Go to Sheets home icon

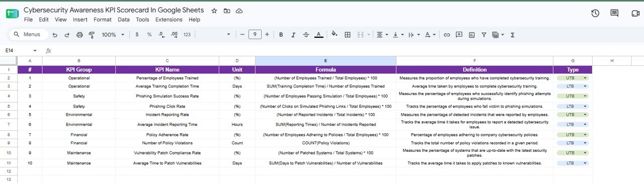pyautogui.click(x=12, y=14)
